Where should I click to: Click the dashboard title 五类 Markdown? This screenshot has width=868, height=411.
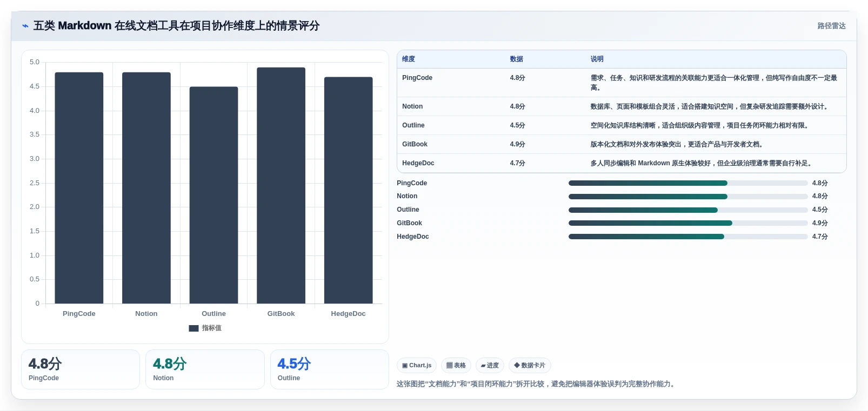point(176,26)
